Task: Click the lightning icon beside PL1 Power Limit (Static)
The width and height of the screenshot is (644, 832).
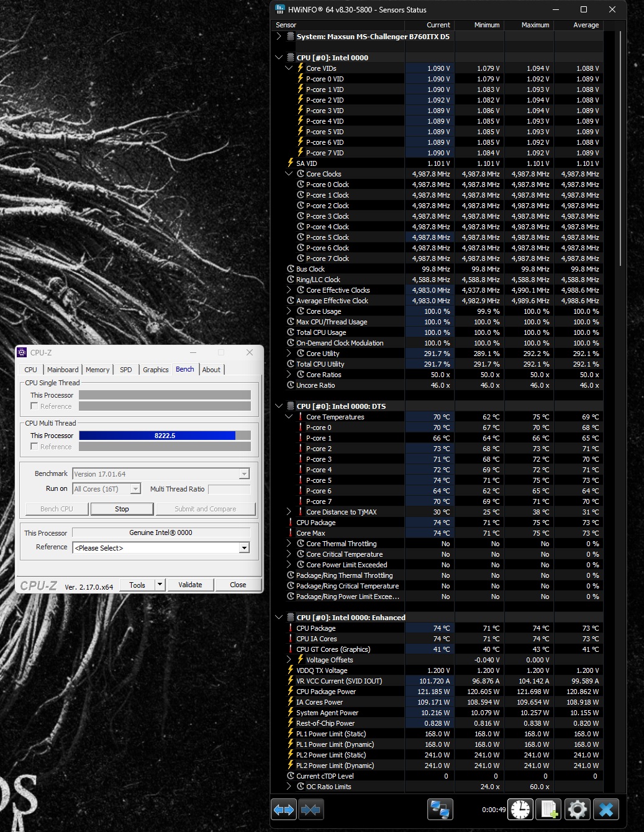Action: click(x=291, y=734)
